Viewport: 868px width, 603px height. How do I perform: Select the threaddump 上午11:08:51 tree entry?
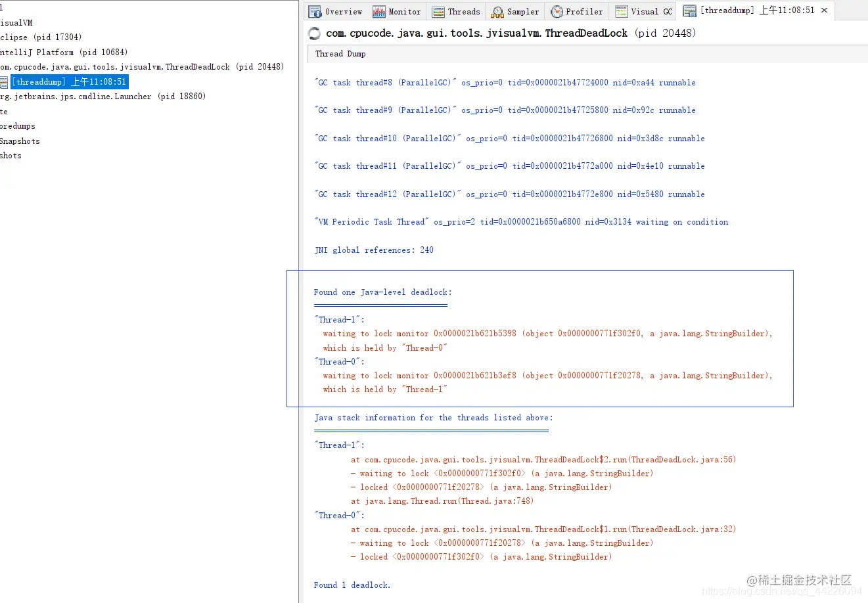[x=69, y=82]
